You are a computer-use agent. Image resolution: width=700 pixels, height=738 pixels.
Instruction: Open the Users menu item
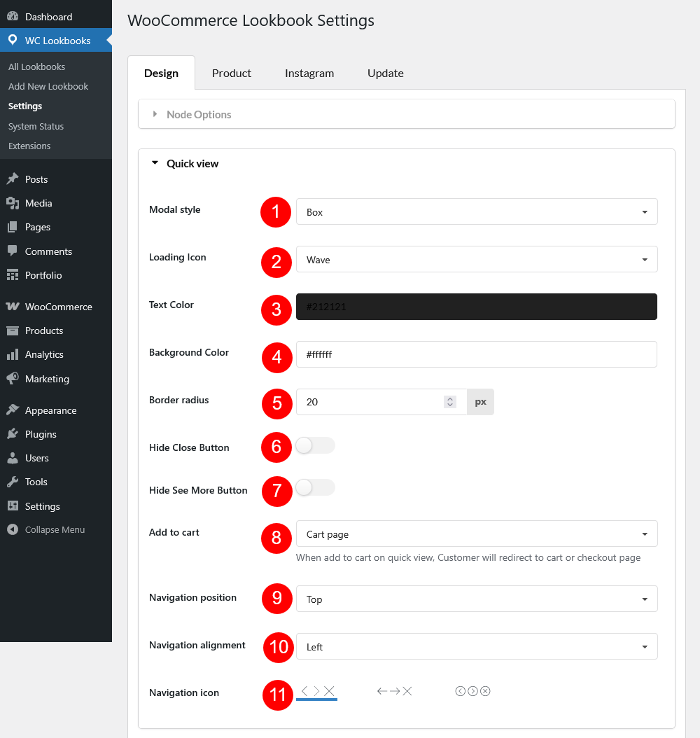[x=56, y=458]
